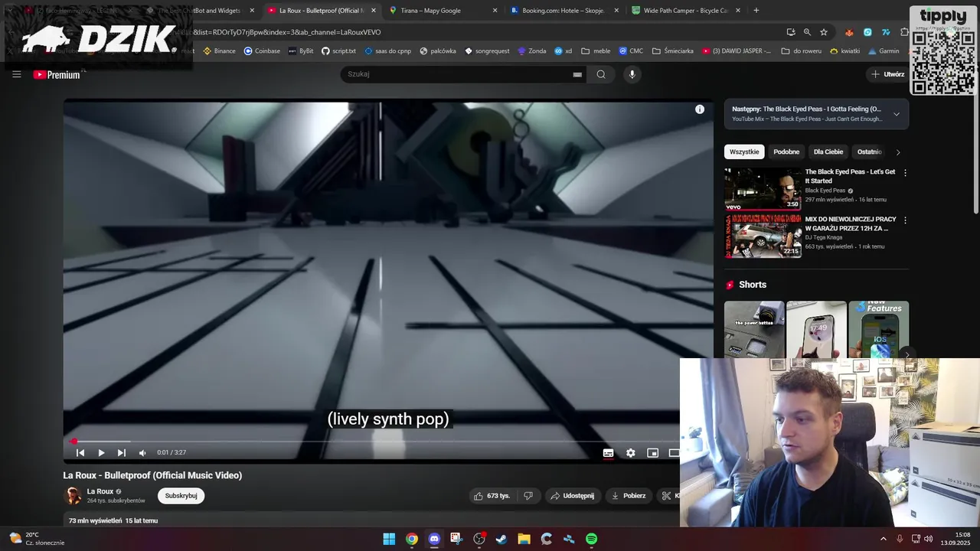Open the Coinbase bookmark
The width and height of the screenshot is (980, 551).
click(262, 51)
